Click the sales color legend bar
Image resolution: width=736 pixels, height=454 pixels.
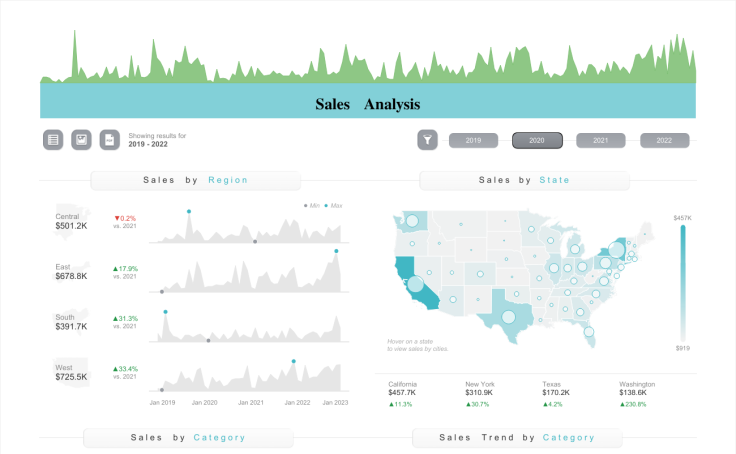point(682,283)
